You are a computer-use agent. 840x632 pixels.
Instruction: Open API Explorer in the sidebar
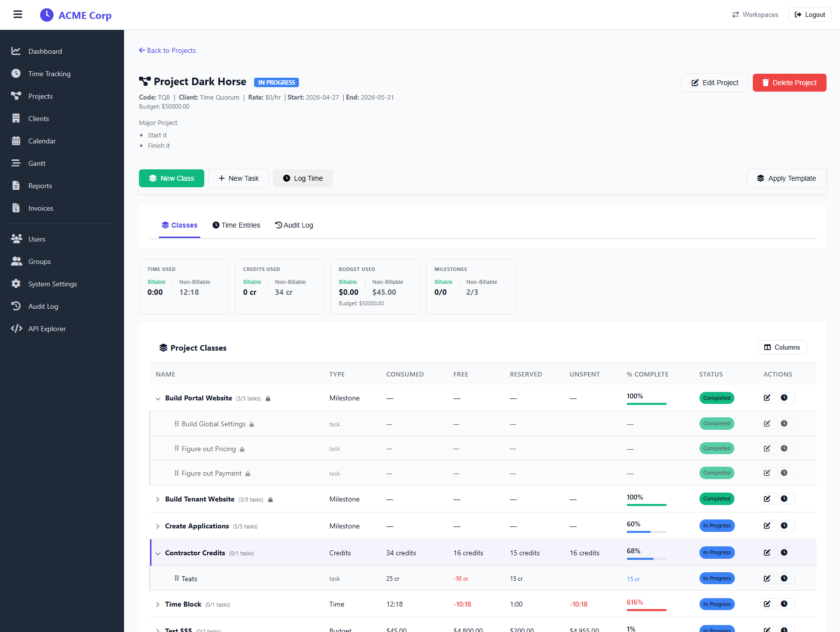(62, 329)
